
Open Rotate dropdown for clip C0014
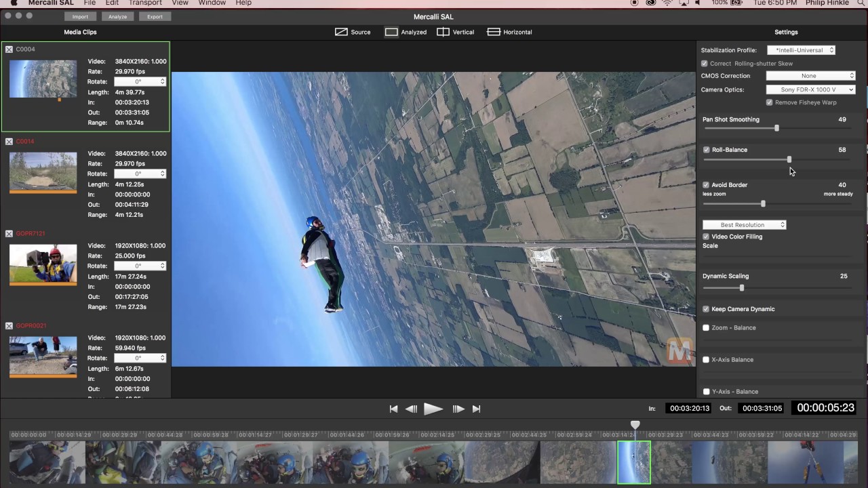[140, 174]
